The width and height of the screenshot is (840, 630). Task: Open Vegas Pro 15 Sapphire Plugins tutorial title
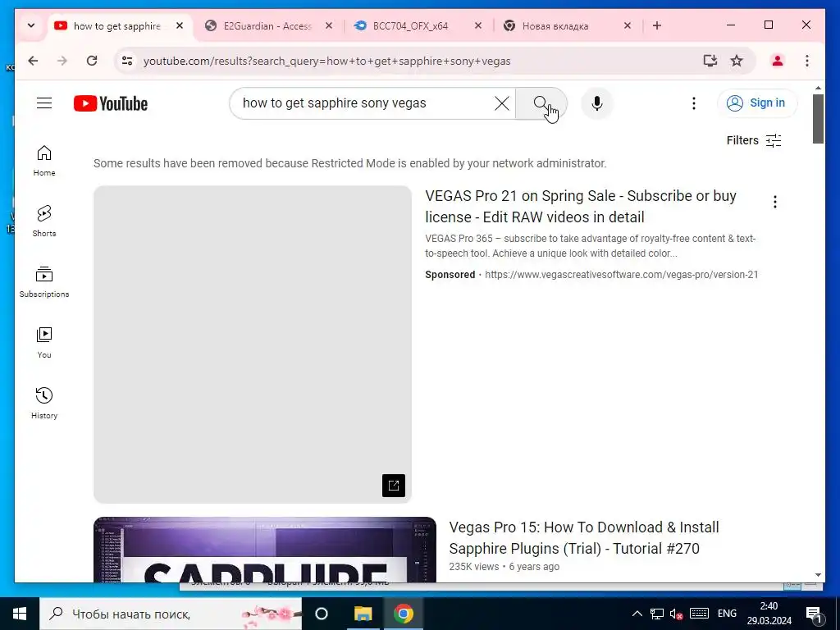tap(584, 538)
